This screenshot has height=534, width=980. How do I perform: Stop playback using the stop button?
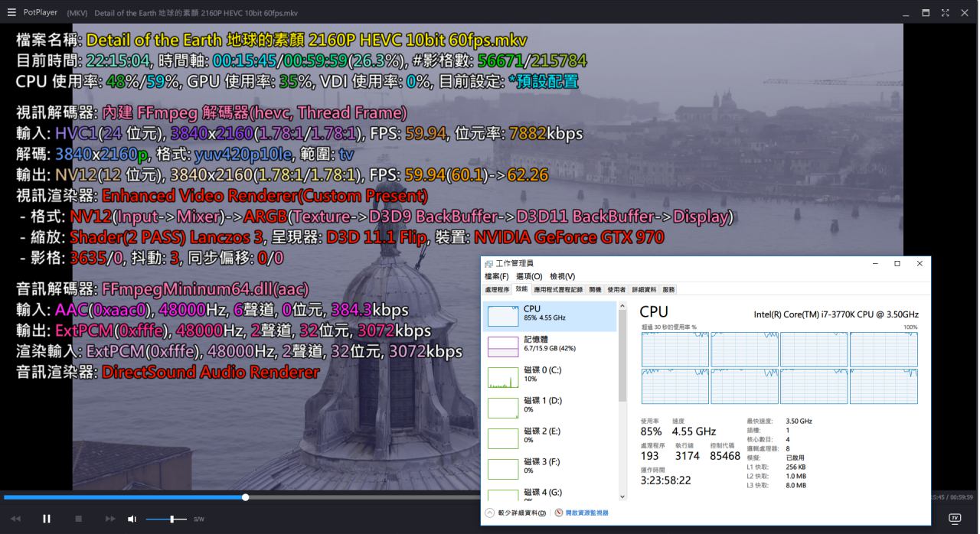pyautogui.click(x=78, y=519)
